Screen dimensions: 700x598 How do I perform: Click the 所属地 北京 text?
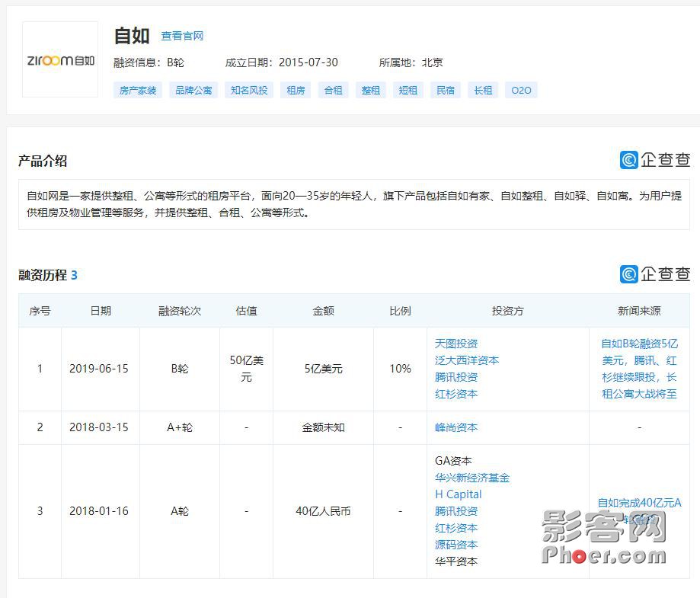(x=411, y=62)
